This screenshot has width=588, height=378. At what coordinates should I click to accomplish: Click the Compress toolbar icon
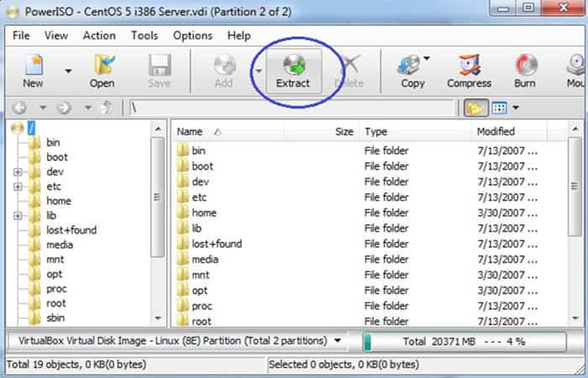pos(469,71)
